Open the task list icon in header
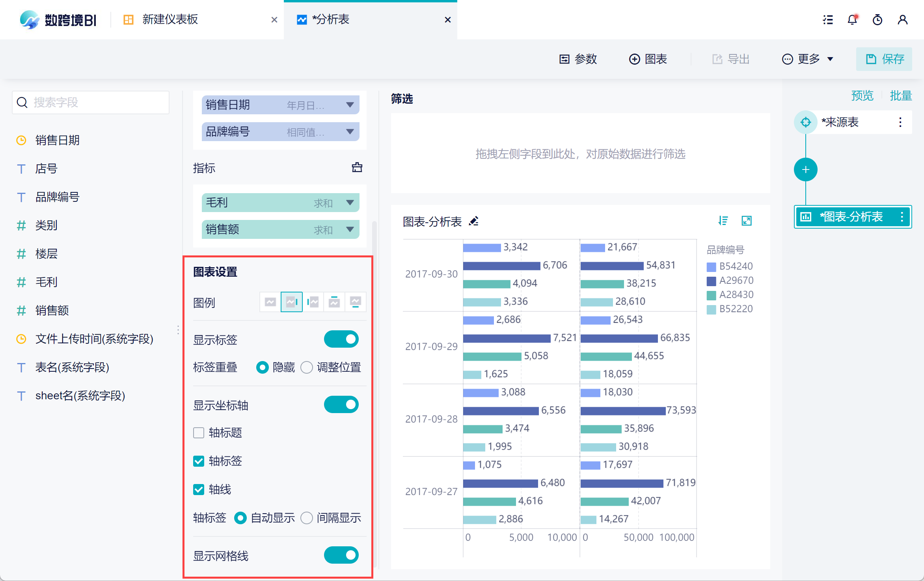924x581 pixels. coord(828,20)
